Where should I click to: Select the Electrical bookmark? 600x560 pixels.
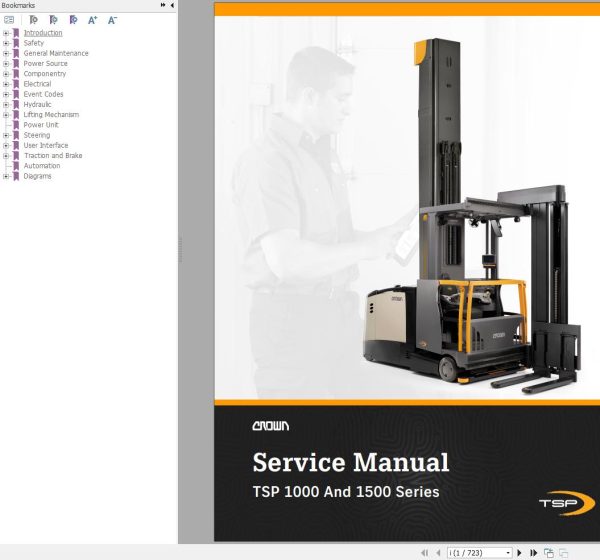(x=37, y=84)
